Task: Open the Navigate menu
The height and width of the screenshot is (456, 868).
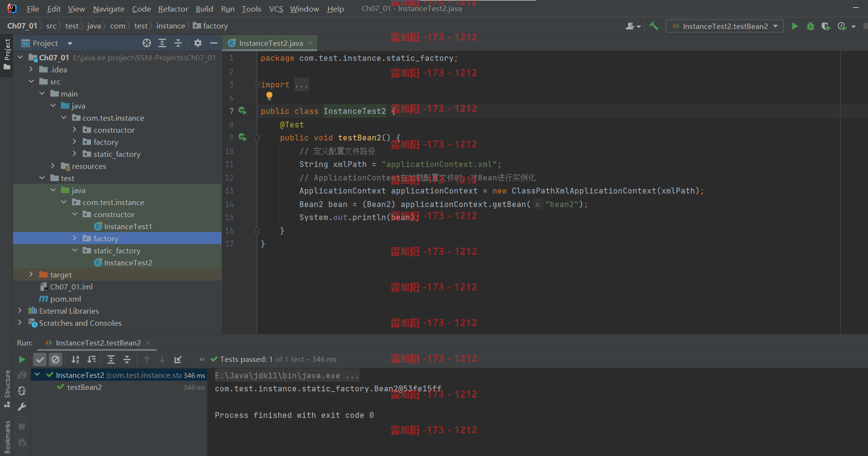Action: (x=109, y=9)
